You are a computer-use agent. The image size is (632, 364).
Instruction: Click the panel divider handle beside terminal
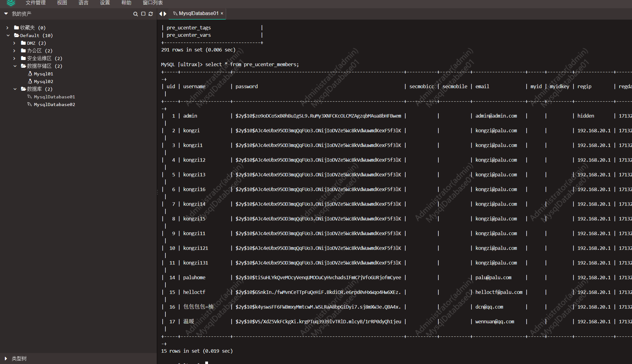click(157, 192)
